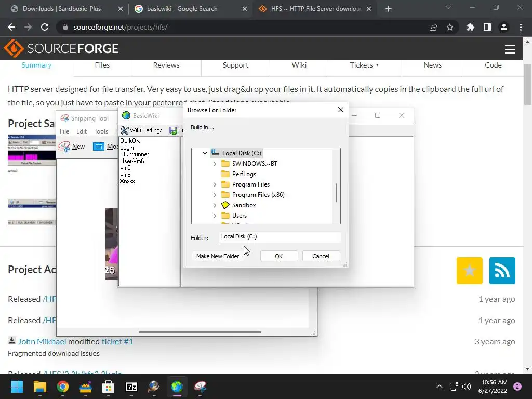532x399 pixels.
Task: Reload the page in Chrome
Action: 45,27
